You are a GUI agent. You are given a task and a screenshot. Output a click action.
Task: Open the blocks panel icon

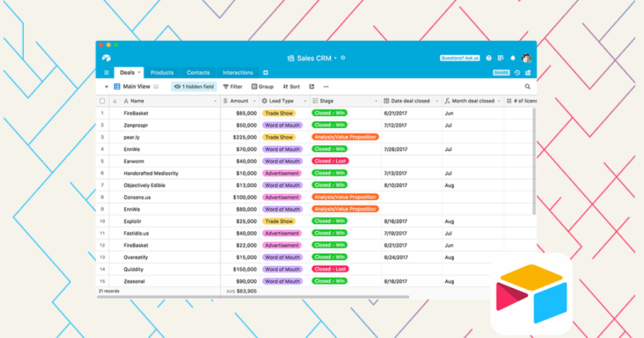click(x=528, y=73)
